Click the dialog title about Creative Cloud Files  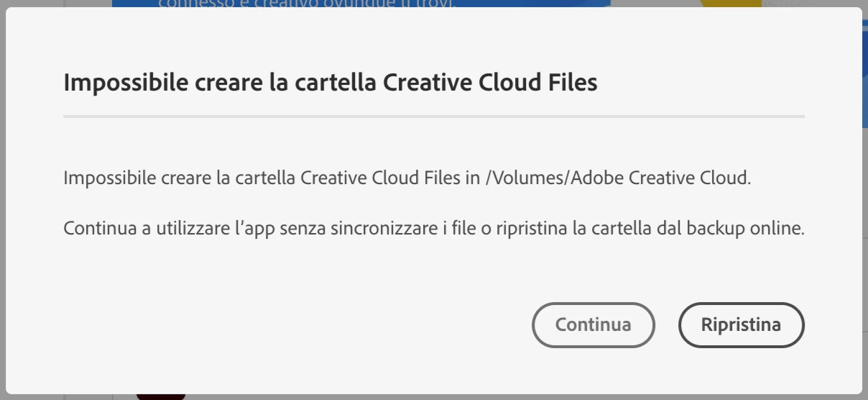(331, 83)
